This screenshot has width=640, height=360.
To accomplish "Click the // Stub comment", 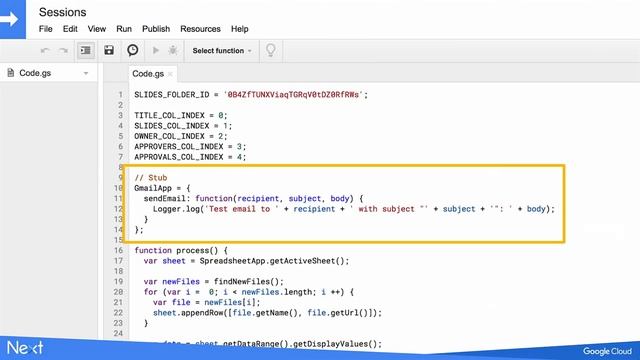I will [x=151, y=178].
